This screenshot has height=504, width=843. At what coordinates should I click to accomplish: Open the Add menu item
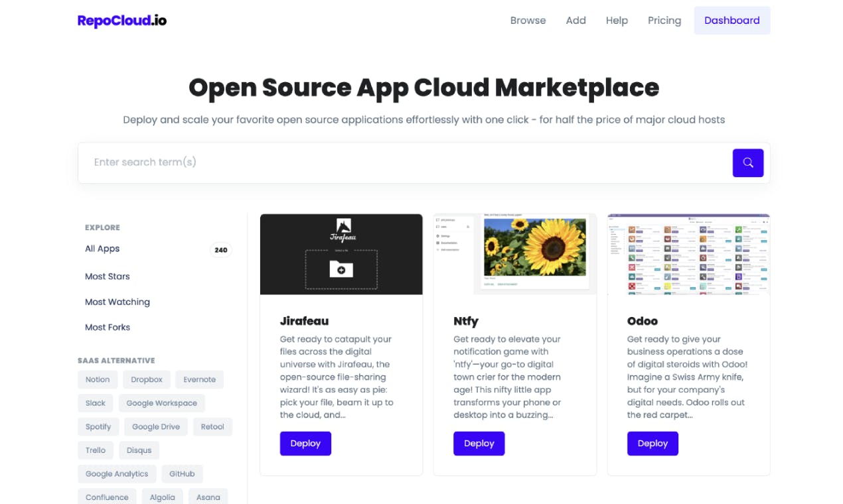coord(575,21)
